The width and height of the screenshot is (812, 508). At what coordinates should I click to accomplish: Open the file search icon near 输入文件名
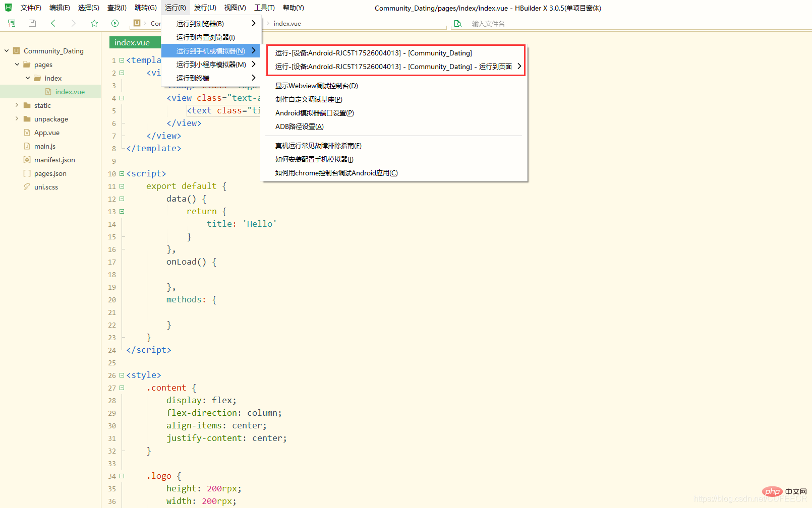click(x=458, y=23)
